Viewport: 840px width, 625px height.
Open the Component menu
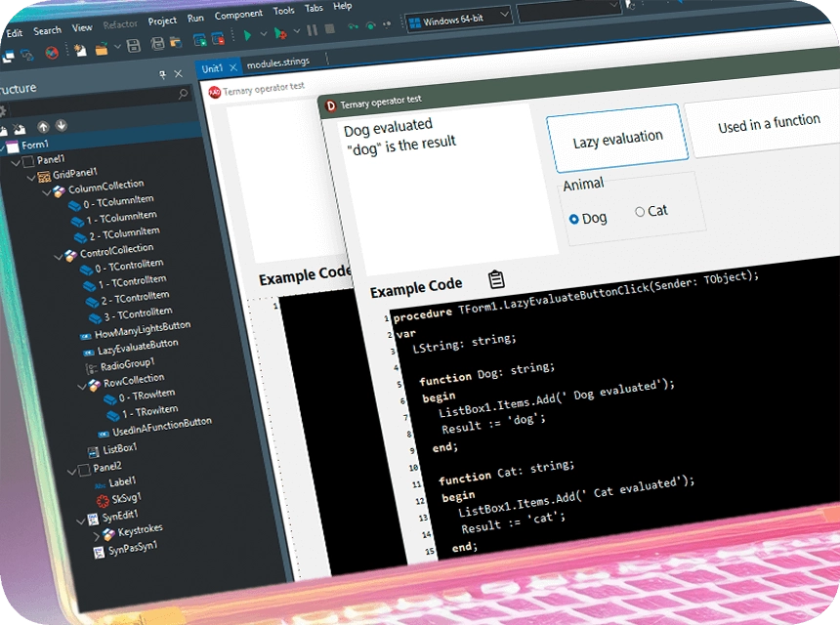[x=237, y=15]
